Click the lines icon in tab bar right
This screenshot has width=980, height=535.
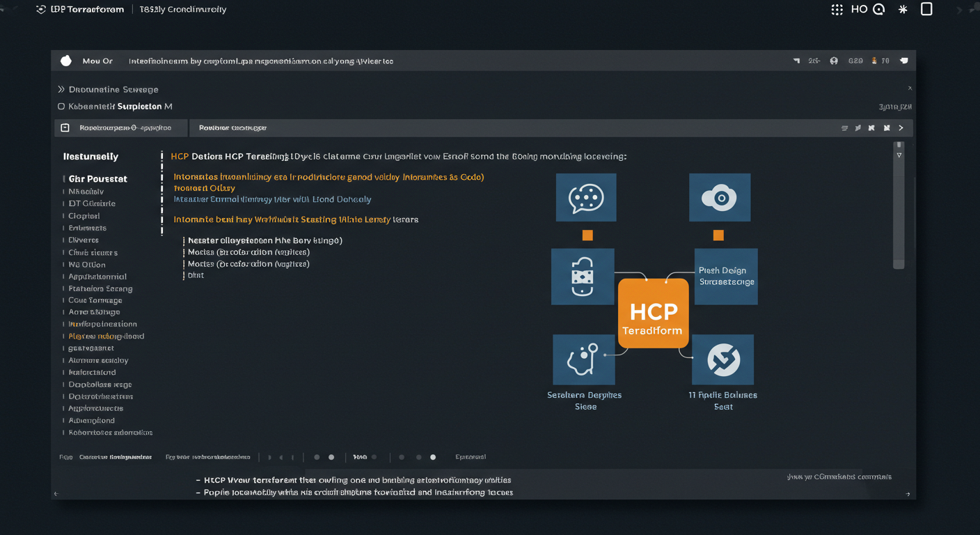point(844,128)
